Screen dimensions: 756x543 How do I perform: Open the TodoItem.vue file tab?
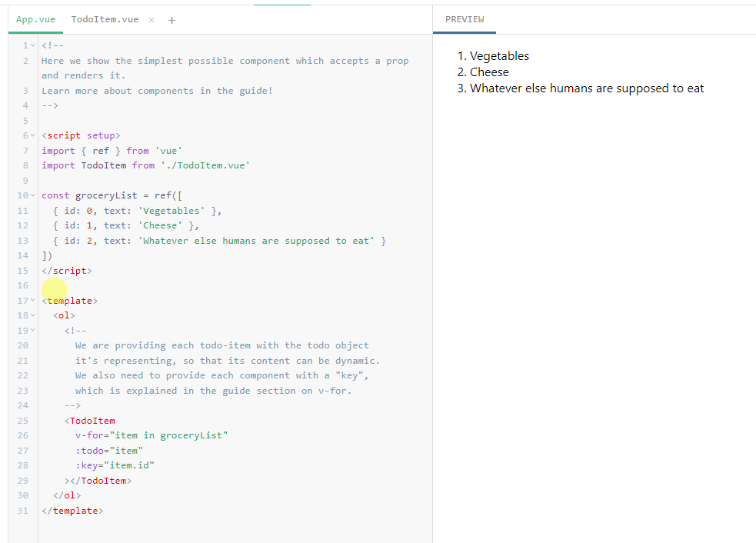[105, 20]
